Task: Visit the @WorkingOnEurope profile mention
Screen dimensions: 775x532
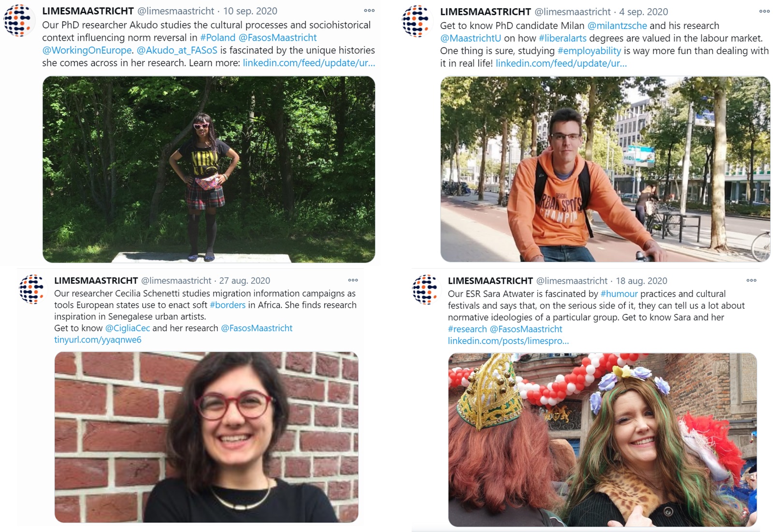Action: [87, 50]
